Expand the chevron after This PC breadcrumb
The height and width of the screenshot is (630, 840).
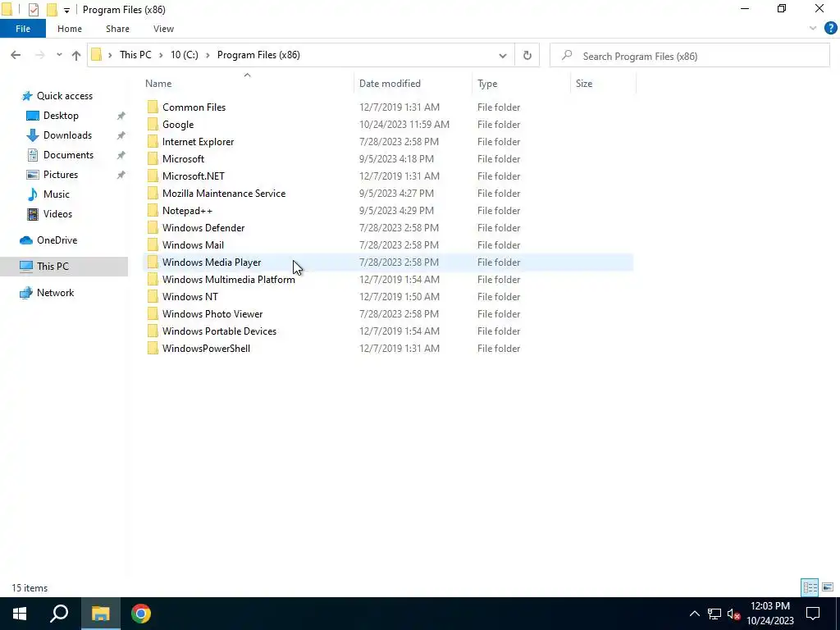point(161,55)
